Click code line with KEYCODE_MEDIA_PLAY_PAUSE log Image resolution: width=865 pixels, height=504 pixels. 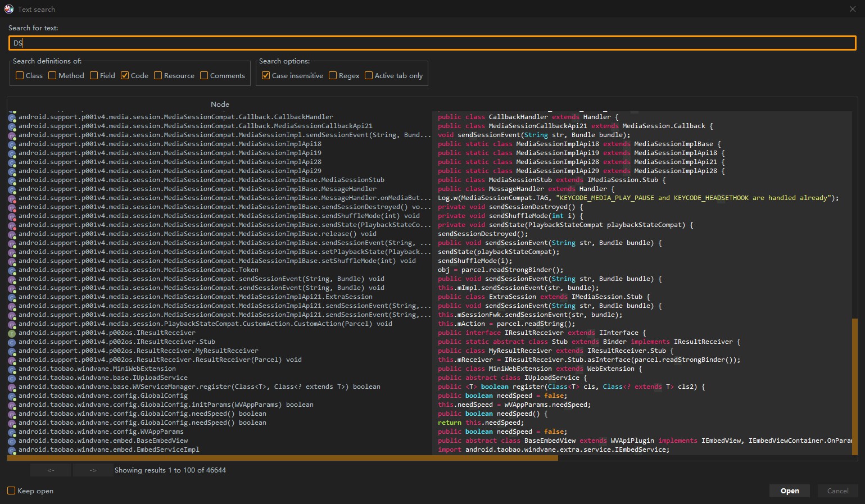638,198
